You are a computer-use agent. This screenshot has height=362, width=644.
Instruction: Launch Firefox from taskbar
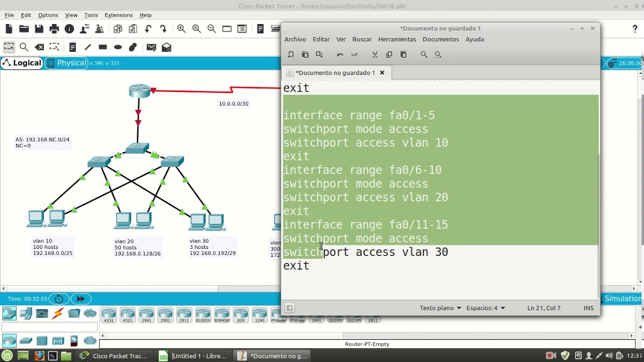point(39,356)
